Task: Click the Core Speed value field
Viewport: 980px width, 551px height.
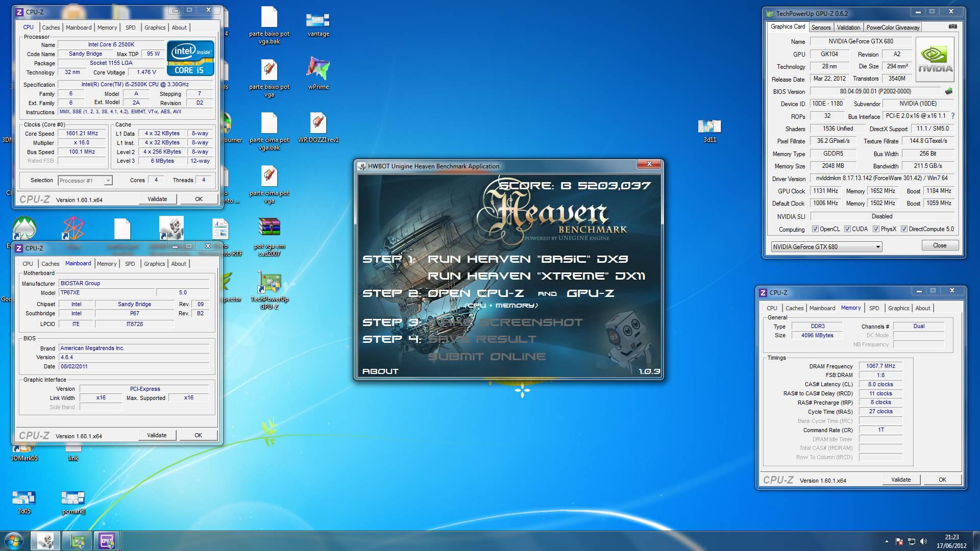Action: 82,133
